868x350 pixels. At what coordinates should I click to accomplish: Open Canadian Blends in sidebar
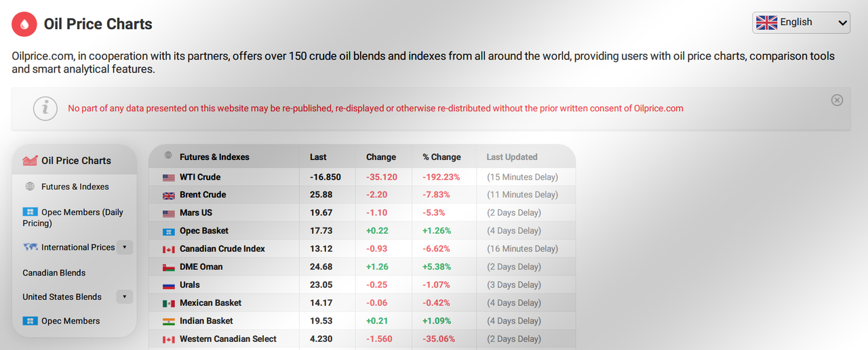point(54,273)
